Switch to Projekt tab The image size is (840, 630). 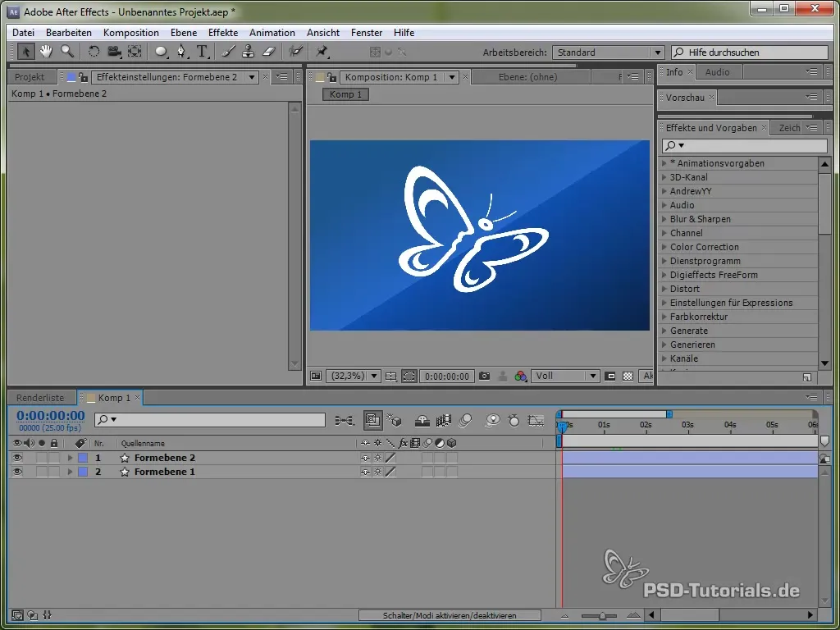click(30, 77)
